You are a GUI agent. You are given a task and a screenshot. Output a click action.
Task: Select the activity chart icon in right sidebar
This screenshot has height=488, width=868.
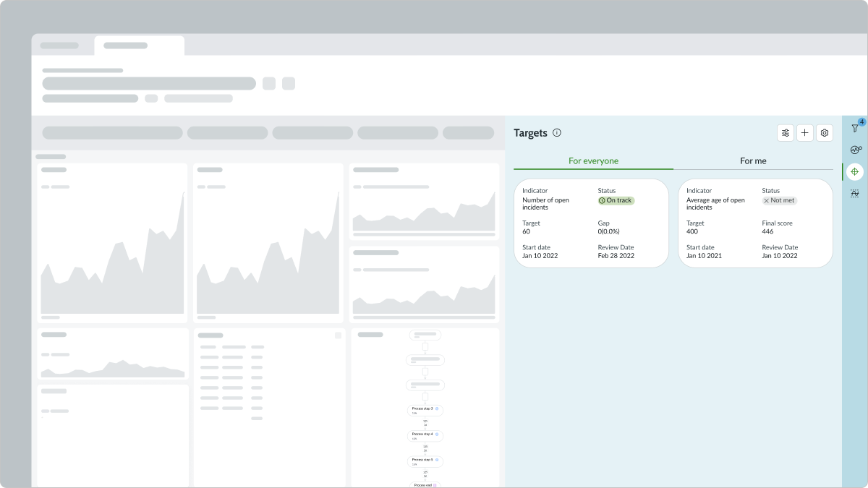click(x=855, y=150)
